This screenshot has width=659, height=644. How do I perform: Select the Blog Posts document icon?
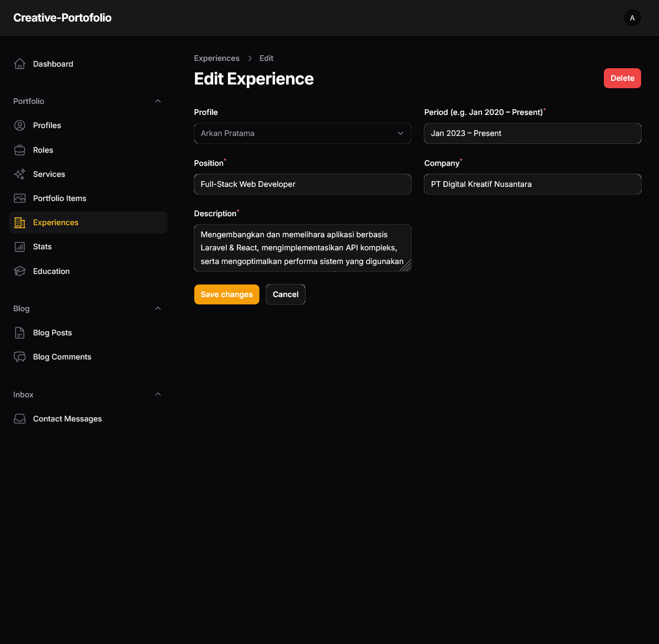tap(19, 332)
